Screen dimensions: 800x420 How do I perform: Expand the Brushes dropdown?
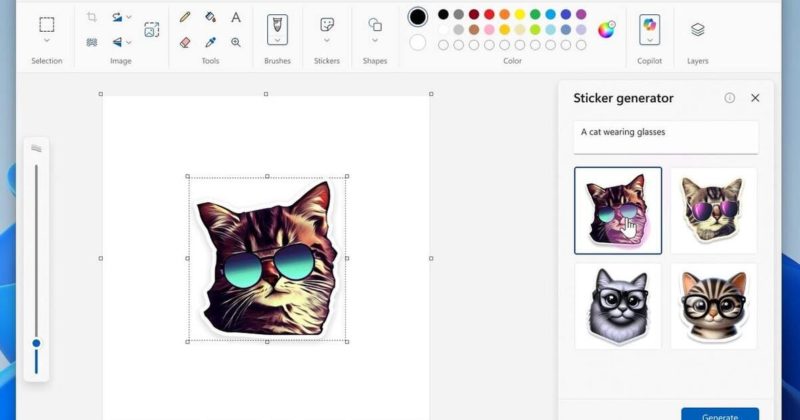click(x=277, y=42)
